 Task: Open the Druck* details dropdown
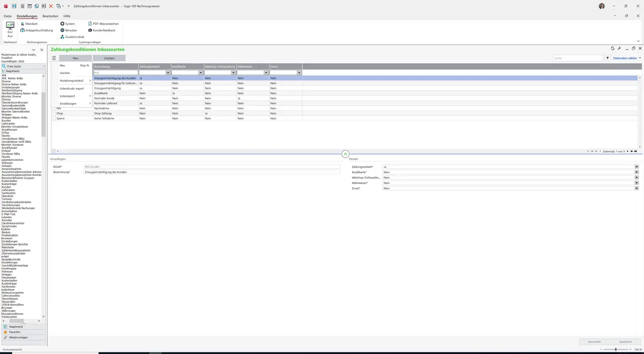(636, 188)
